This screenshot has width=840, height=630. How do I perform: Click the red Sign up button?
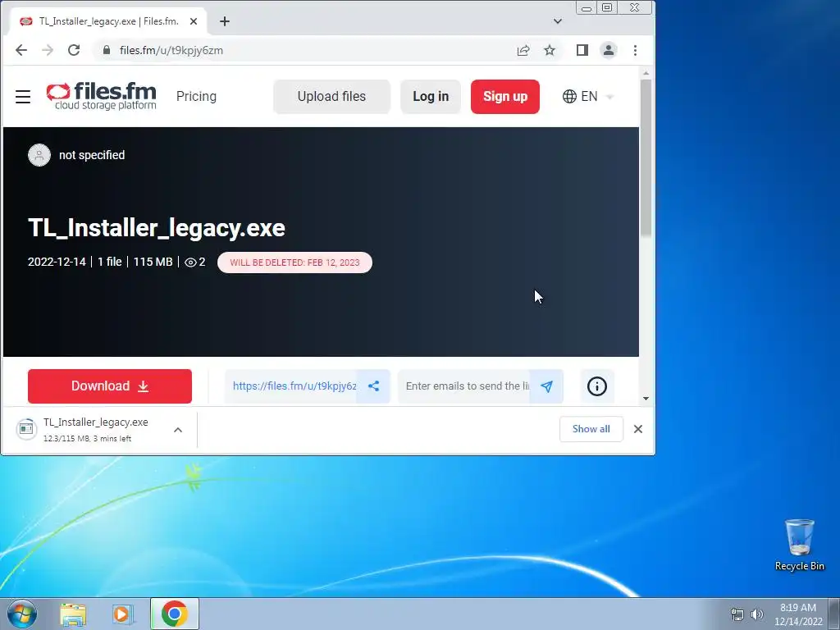[x=505, y=97]
